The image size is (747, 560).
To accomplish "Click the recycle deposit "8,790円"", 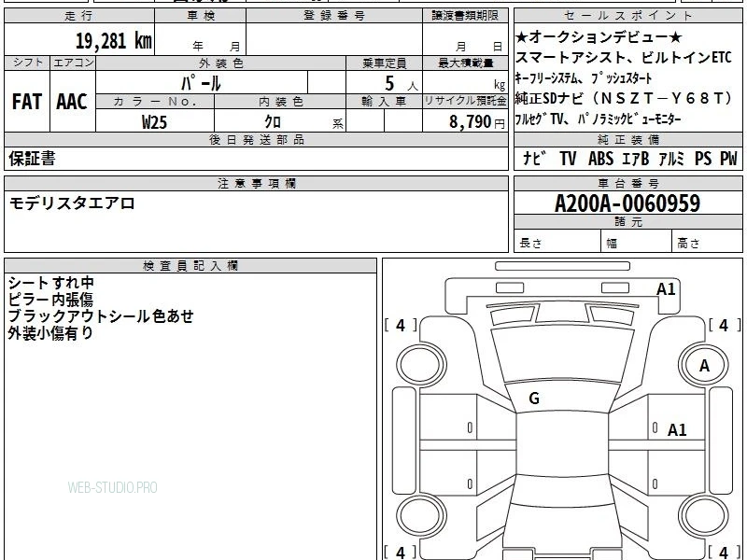I will [476, 122].
